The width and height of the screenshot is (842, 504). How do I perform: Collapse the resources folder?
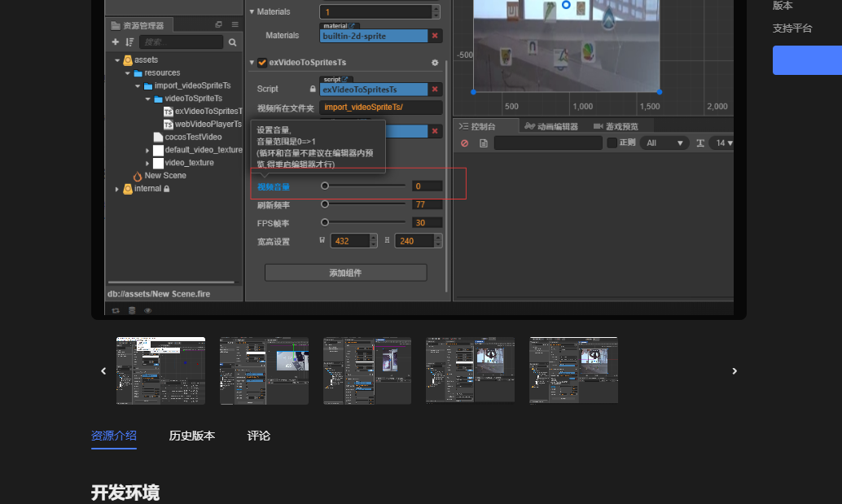click(x=127, y=73)
